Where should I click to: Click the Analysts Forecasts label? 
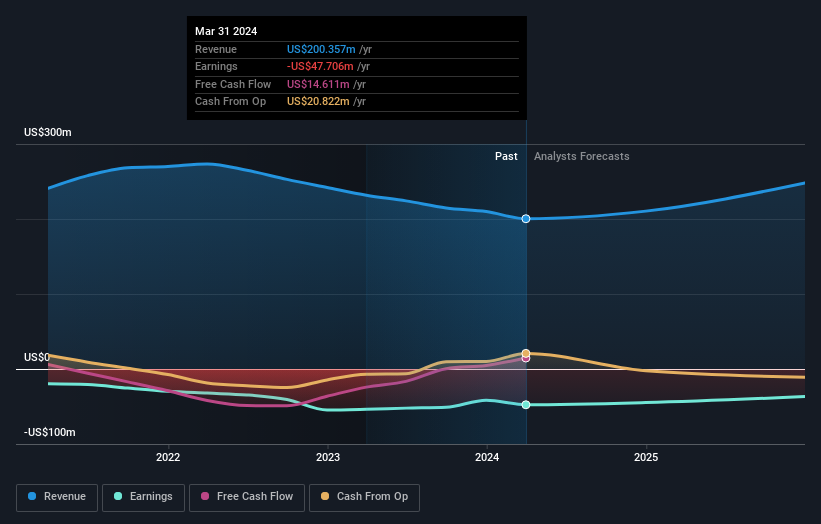click(582, 156)
